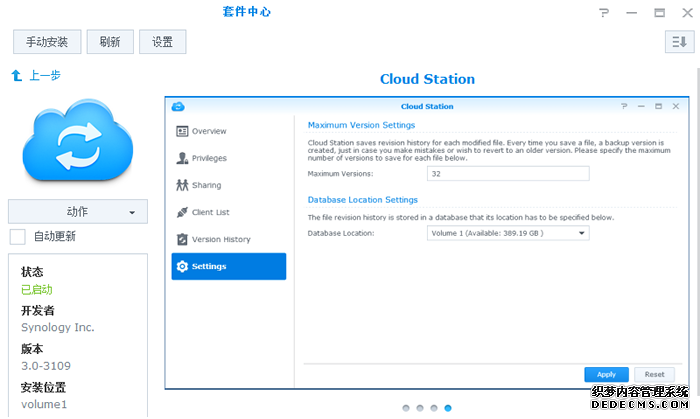The image size is (700, 419).
Task: Click the 已启动 status text
Action: (37, 290)
